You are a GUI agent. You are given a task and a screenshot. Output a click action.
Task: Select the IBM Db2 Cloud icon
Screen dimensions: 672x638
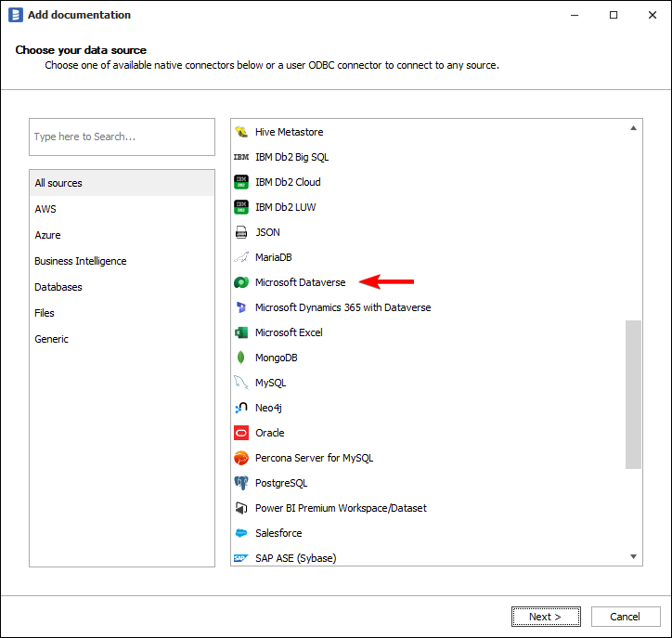tap(241, 182)
